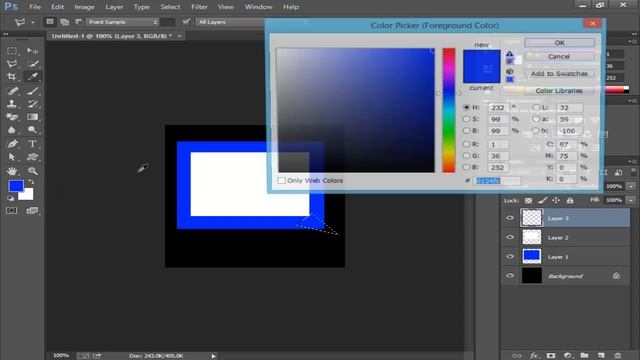Screen dimensions: 640x360
Task: Hide Layer 3 with its eye icon
Action: (x=510, y=218)
